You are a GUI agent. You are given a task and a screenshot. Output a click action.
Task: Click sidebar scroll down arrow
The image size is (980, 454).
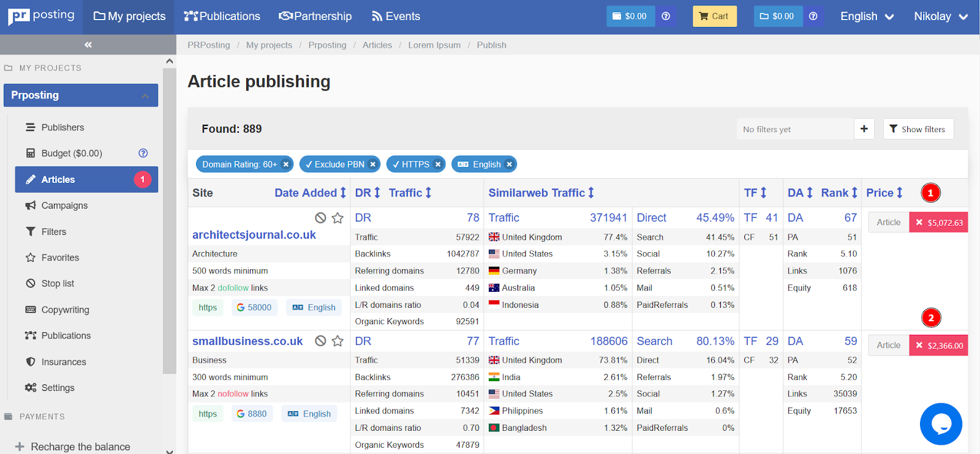coord(170,451)
